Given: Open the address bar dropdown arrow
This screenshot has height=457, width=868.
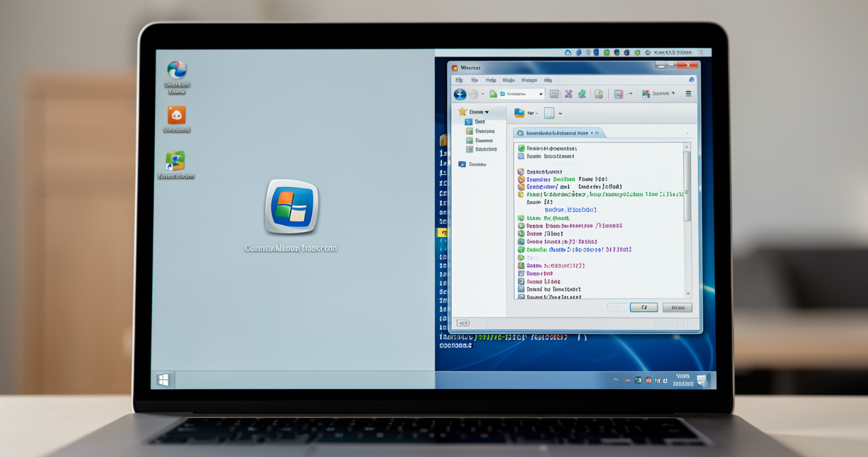Looking at the screenshot, I should (540, 94).
